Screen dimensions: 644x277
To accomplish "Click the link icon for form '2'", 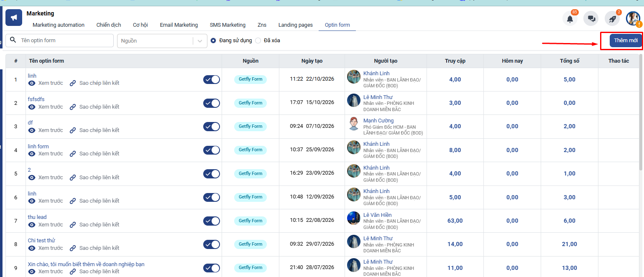I will point(73,178).
